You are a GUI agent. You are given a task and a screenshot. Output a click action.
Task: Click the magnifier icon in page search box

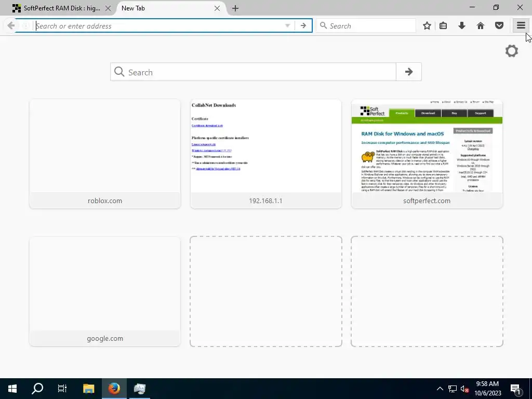tap(119, 72)
